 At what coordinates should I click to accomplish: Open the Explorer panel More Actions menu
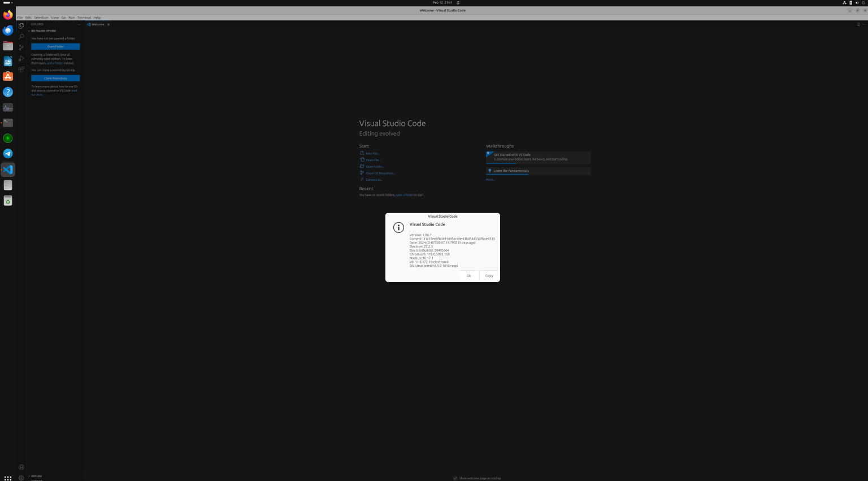point(79,24)
